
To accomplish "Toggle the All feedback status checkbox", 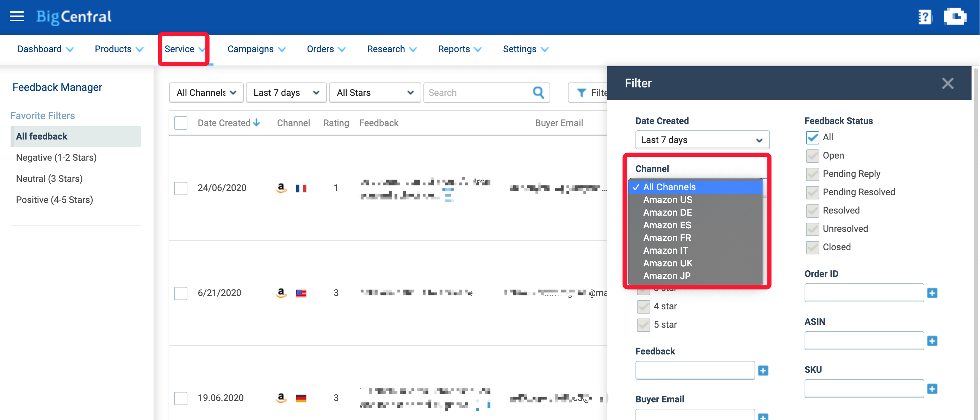I will pos(812,137).
